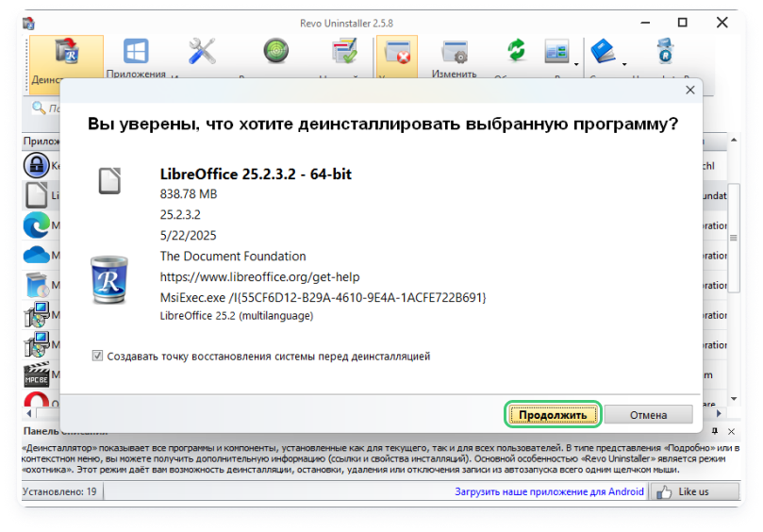Click the LibreOffice 25.2.3.2 - 64-bit title

(256, 174)
